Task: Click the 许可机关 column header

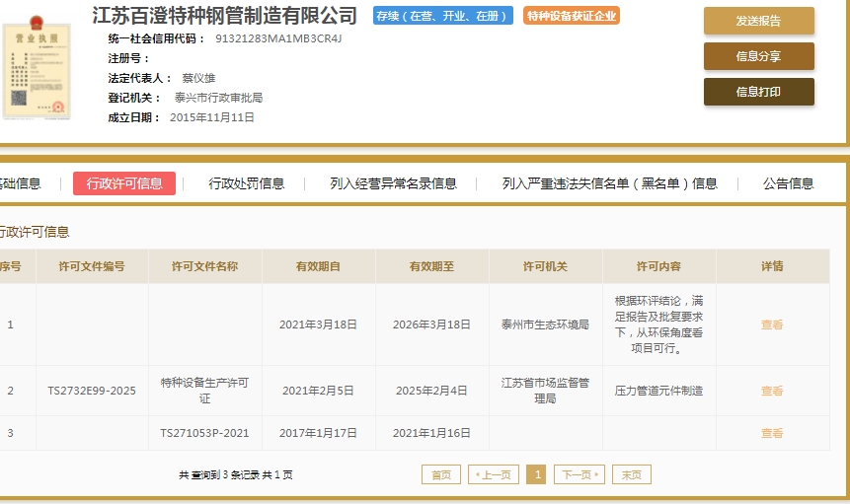Action: [x=545, y=266]
